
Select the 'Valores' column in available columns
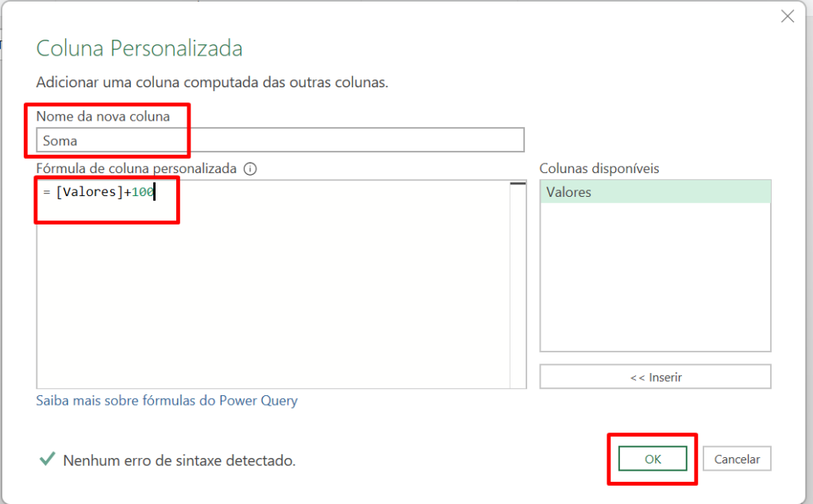coord(655,191)
